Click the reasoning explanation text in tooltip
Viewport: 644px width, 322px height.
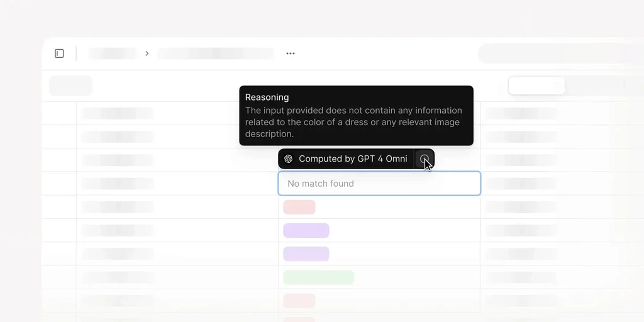pos(353,122)
